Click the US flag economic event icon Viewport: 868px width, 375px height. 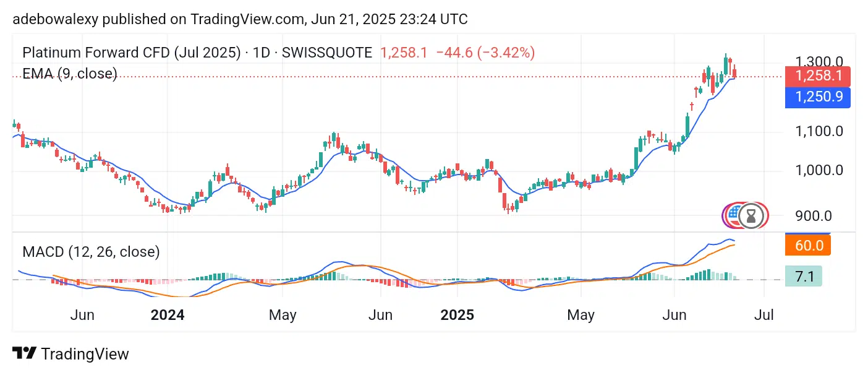point(734,215)
